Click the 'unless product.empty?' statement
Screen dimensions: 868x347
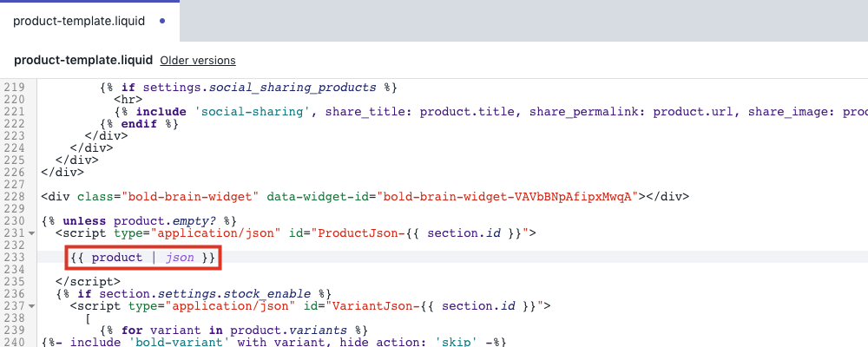point(139,221)
